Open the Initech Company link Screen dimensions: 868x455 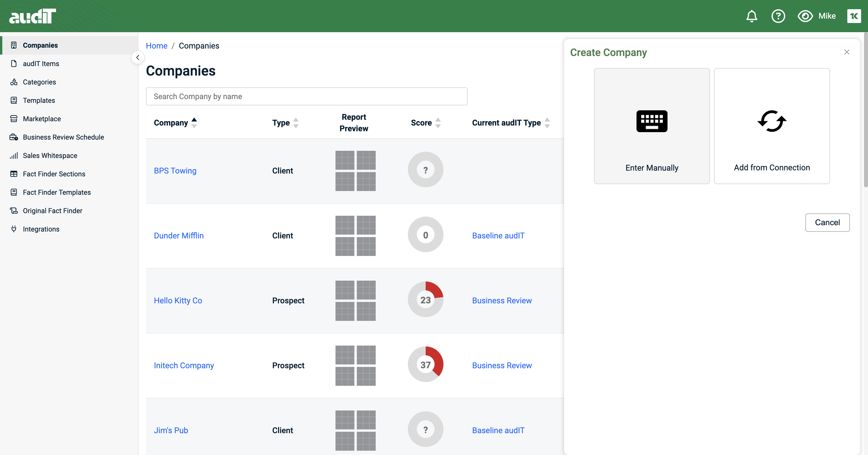tap(184, 365)
